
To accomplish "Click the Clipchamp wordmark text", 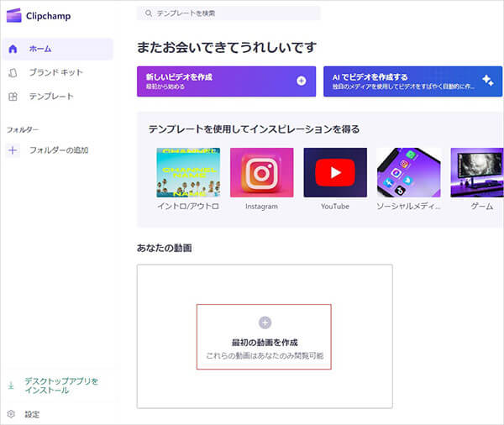I will pyautogui.click(x=48, y=16).
